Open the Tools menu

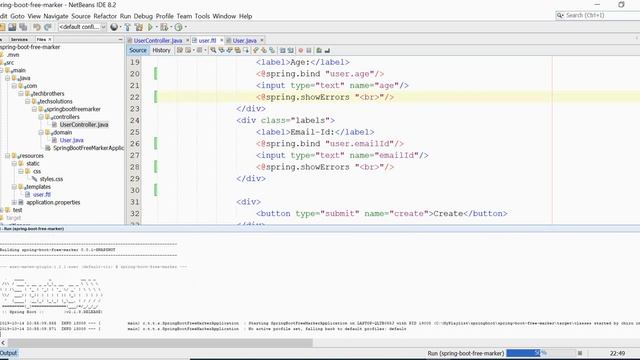[202, 16]
